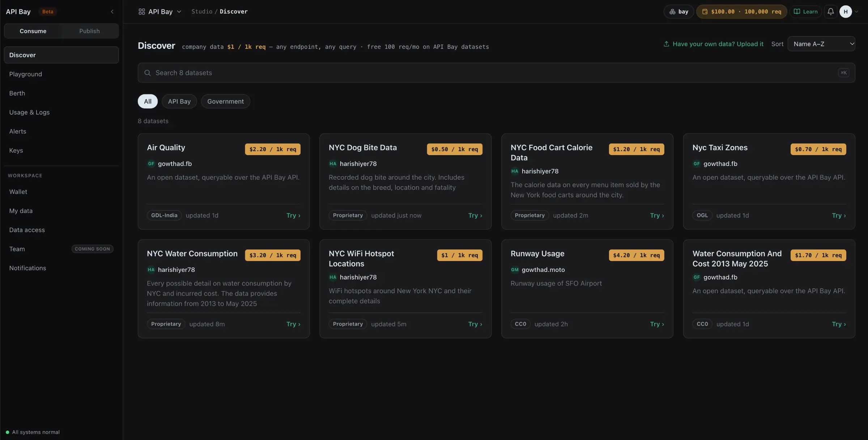
Task: Click the GF avatar on Air Quality card
Action: (x=151, y=164)
